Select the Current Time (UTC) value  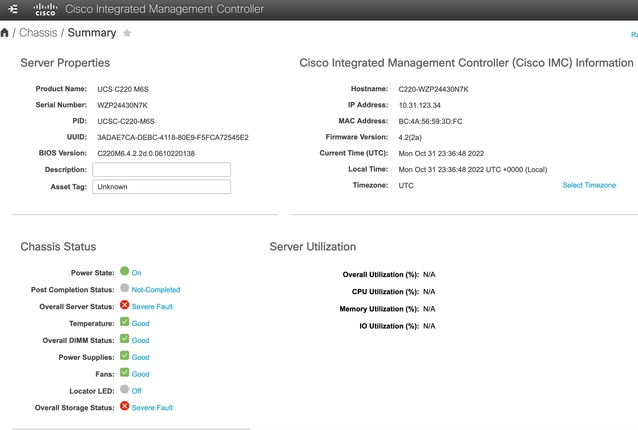[441, 153]
